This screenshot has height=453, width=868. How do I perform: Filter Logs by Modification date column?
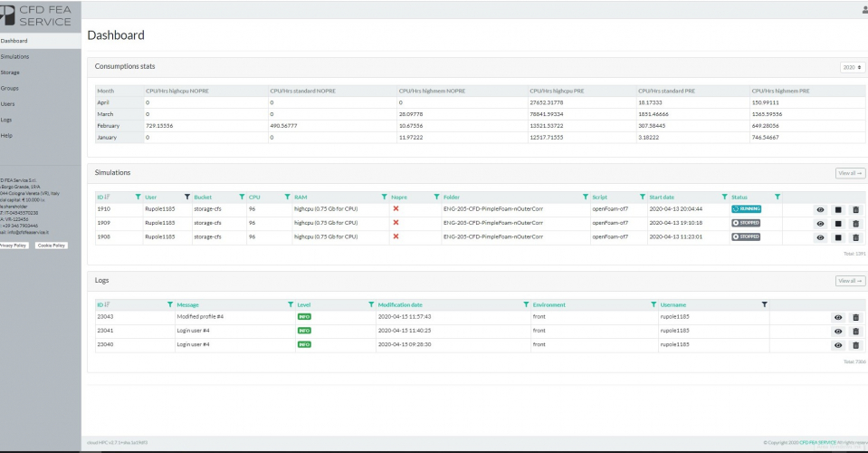point(526,304)
